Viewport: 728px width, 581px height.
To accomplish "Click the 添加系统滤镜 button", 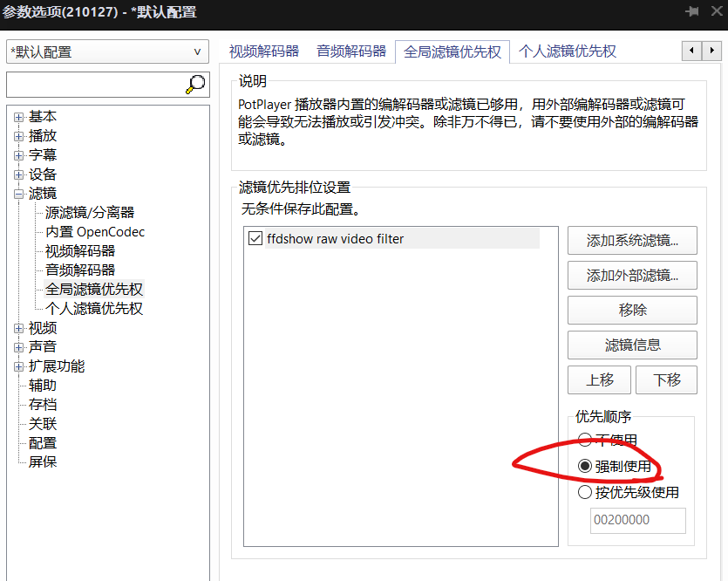I will [632, 240].
